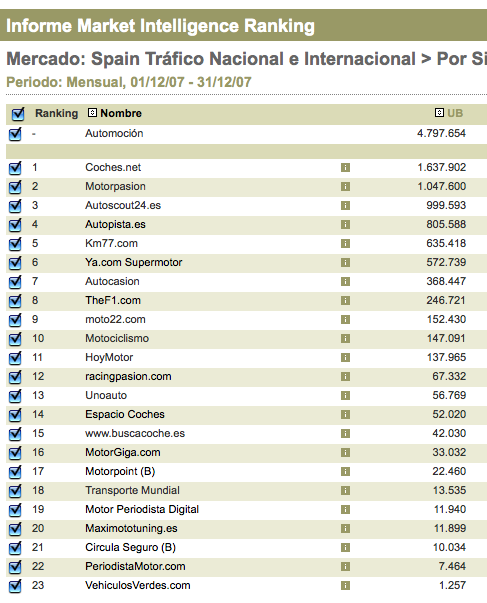Open info icon for HoyMotor
The height and width of the screenshot is (603, 487).
345,358
